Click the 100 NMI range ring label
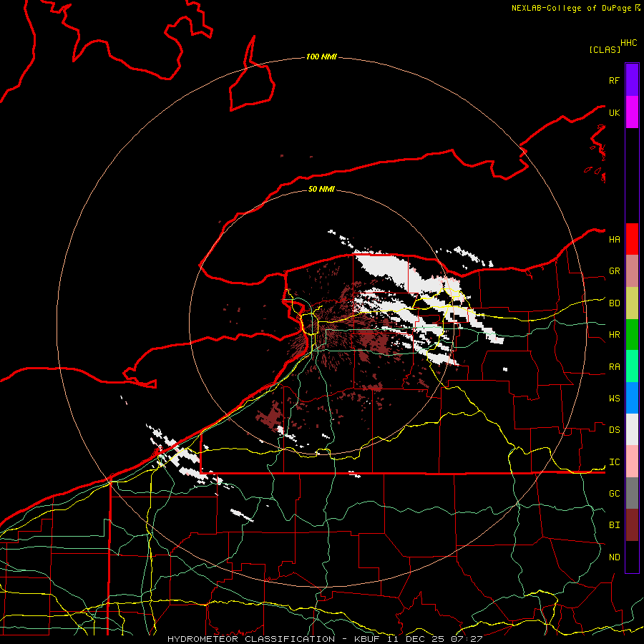Viewport: 644px width, 644px height. [x=321, y=57]
